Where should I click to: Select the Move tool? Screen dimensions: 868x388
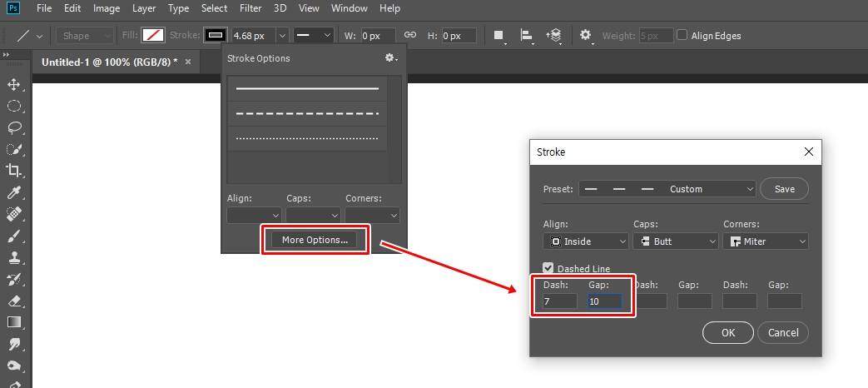coord(14,84)
